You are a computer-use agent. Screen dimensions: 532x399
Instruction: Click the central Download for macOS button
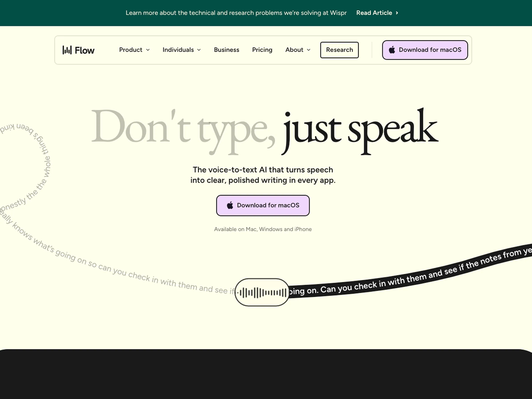tap(263, 205)
